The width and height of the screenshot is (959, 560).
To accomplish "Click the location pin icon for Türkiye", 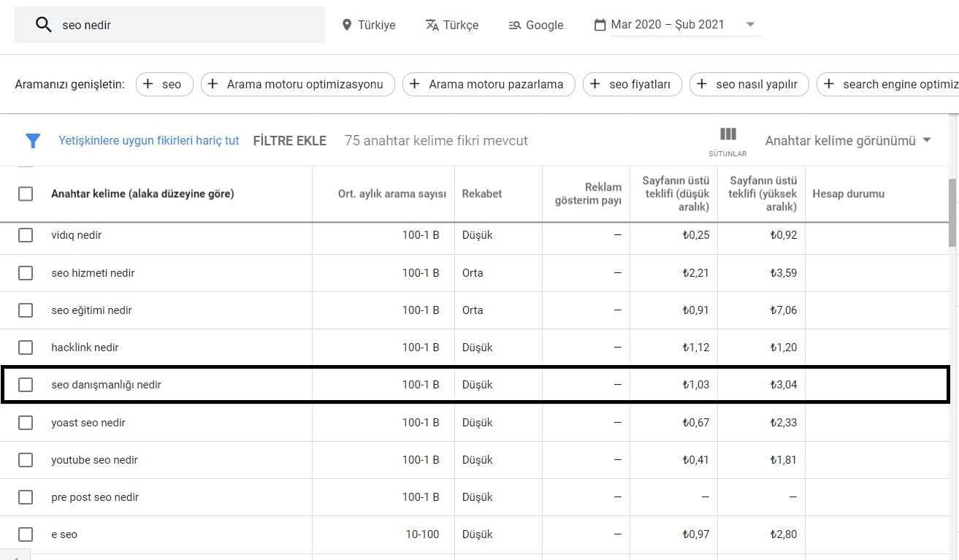I will (x=347, y=25).
